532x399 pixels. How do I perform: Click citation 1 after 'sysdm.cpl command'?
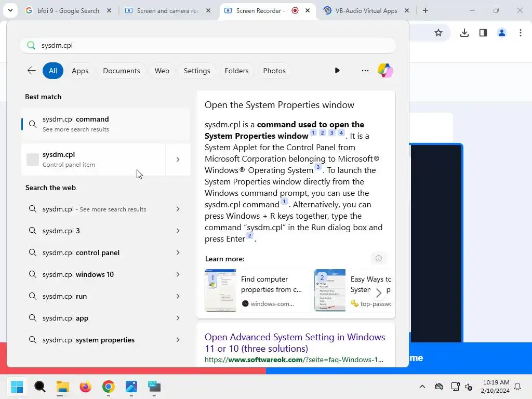[284, 201]
